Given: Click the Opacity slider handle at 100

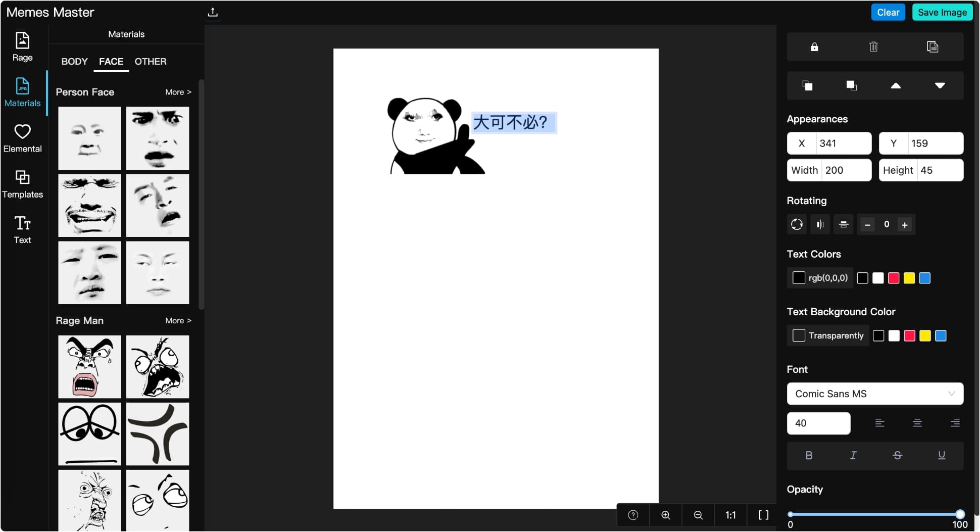Looking at the screenshot, I should (x=960, y=514).
